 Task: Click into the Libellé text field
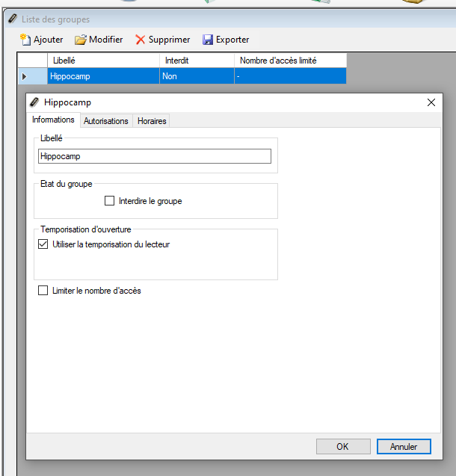(x=154, y=156)
